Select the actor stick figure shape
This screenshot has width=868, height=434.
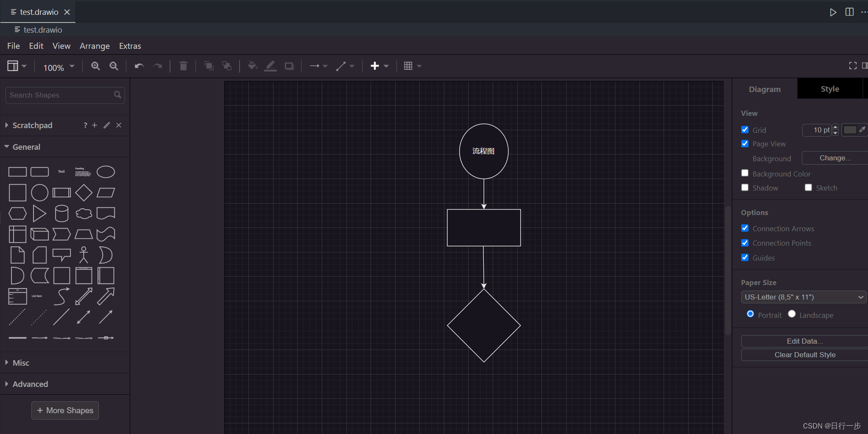tap(84, 255)
